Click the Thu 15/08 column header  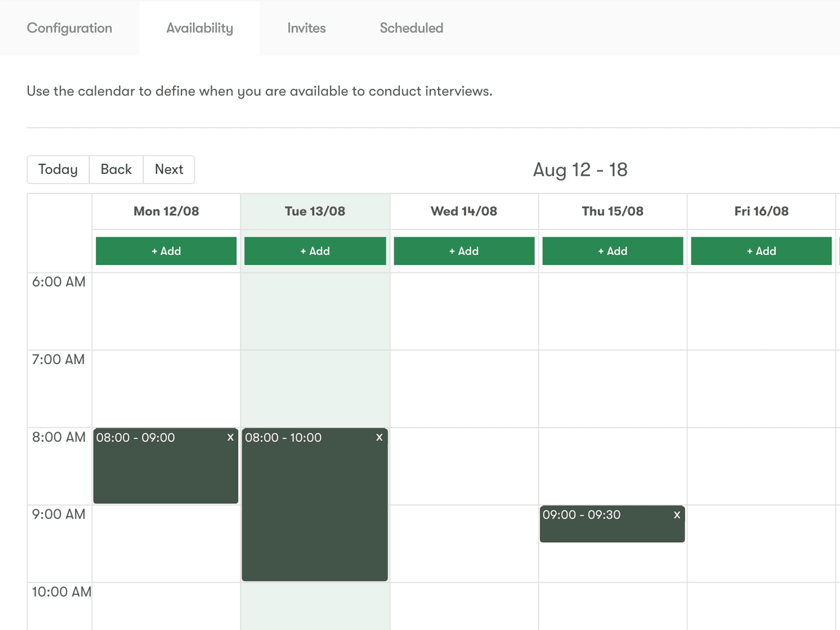[613, 211]
